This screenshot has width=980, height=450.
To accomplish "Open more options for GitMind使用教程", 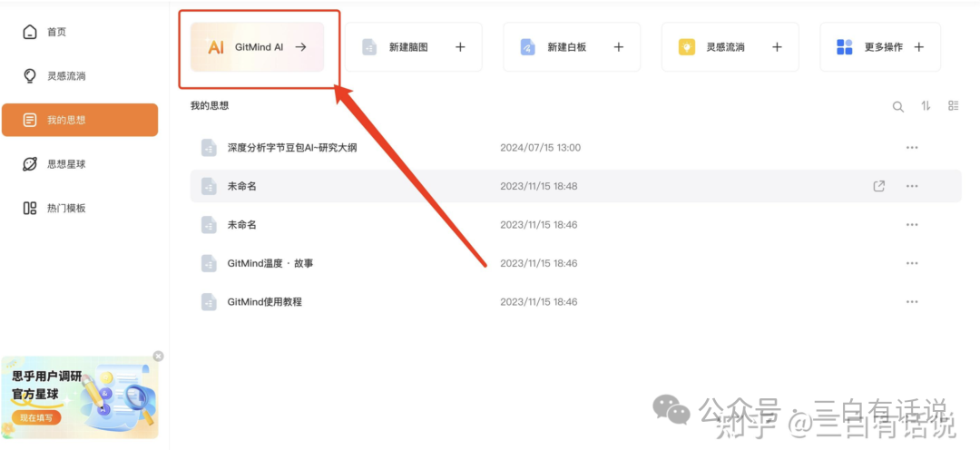I will [x=912, y=302].
